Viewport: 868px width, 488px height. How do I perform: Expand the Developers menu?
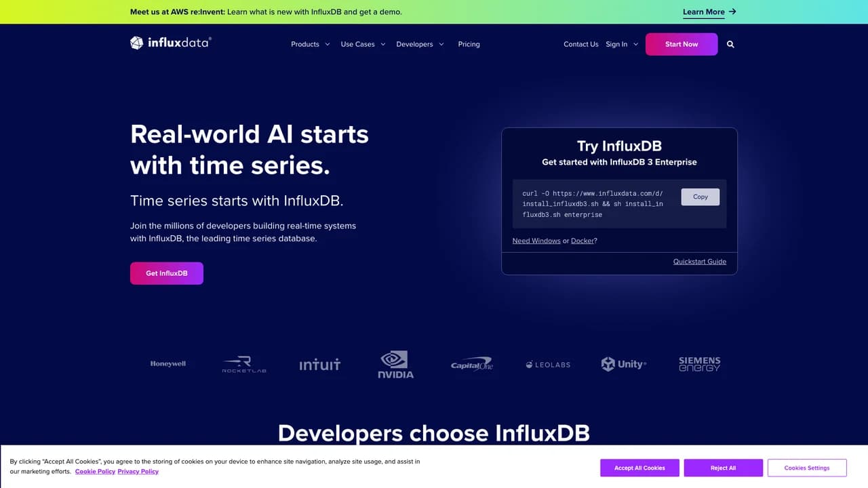pyautogui.click(x=420, y=44)
